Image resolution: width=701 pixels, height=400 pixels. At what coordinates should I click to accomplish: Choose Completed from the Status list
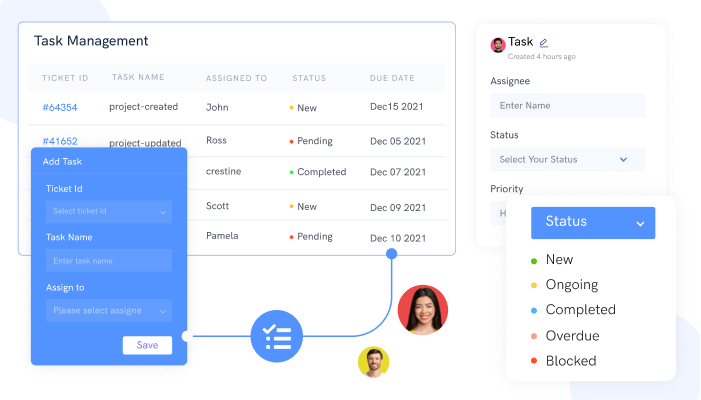(580, 310)
